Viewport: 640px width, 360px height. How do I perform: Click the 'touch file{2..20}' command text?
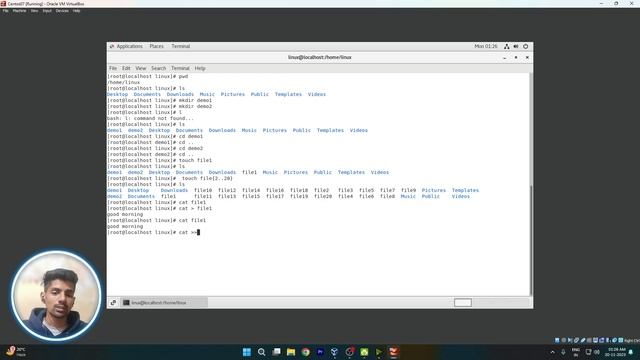pos(207,178)
